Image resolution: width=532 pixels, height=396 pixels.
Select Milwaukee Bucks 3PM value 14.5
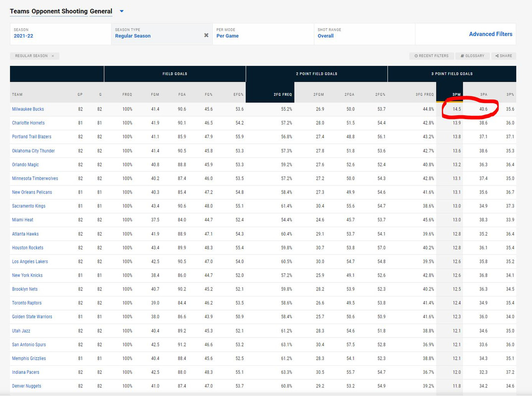click(457, 109)
